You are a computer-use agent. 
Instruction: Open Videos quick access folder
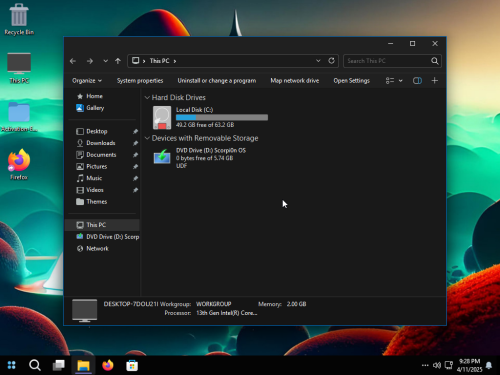point(95,190)
